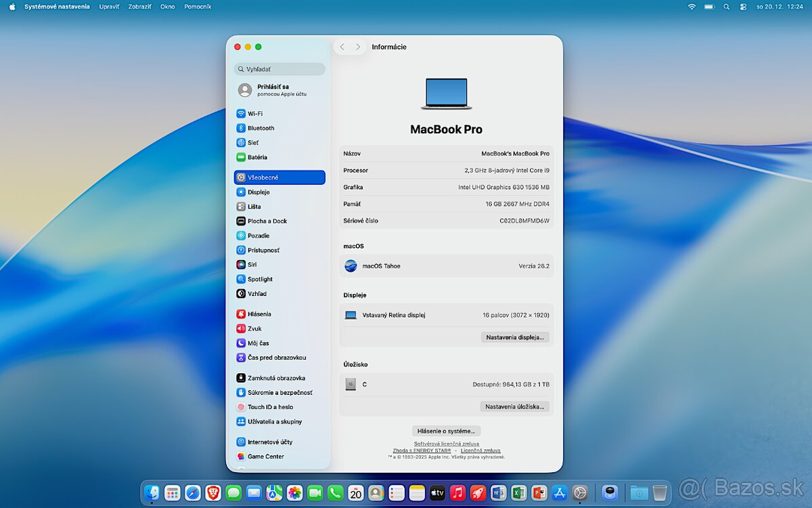Launch Safari from the Dock
Image resolution: width=812 pixels, height=508 pixels.
[193, 492]
